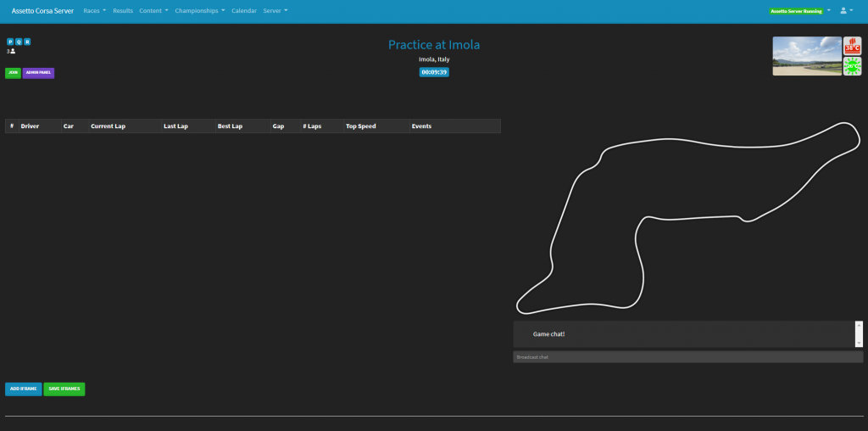
Task: Click the Race session R badge
Action: click(27, 42)
